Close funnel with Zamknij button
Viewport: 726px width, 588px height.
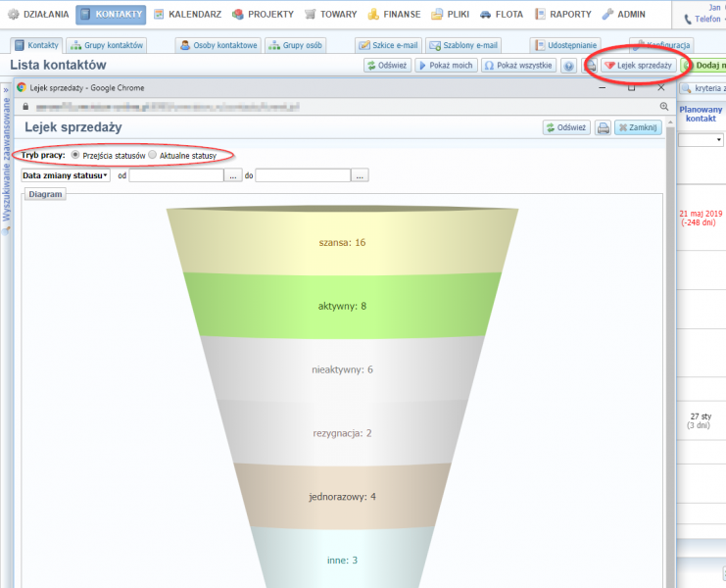coord(638,127)
